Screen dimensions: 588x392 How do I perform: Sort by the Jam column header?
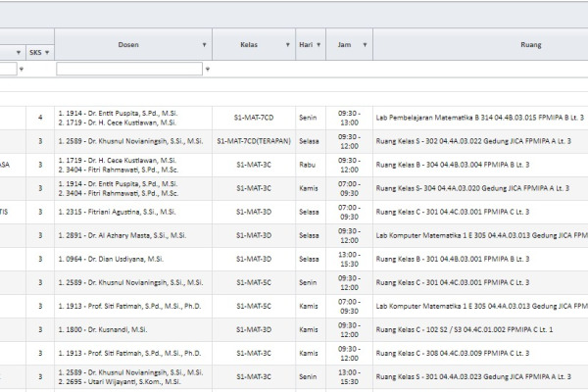(344, 45)
